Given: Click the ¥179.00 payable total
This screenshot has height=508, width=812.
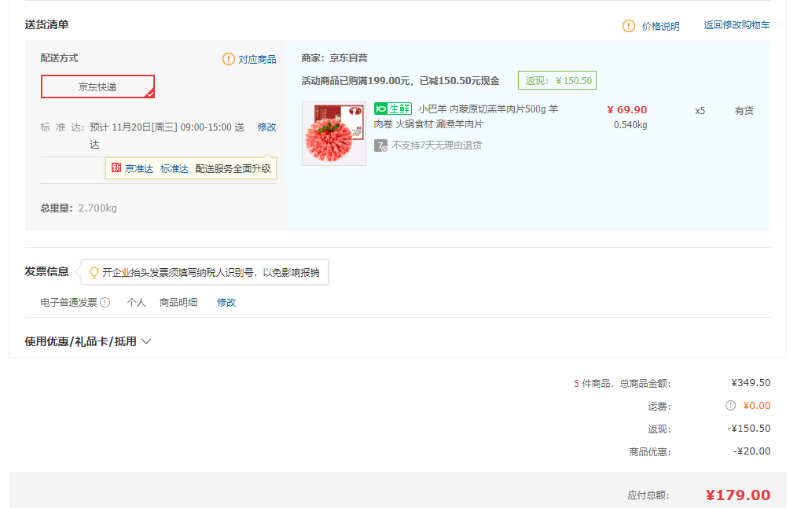Looking at the screenshot, I should 738,495.
